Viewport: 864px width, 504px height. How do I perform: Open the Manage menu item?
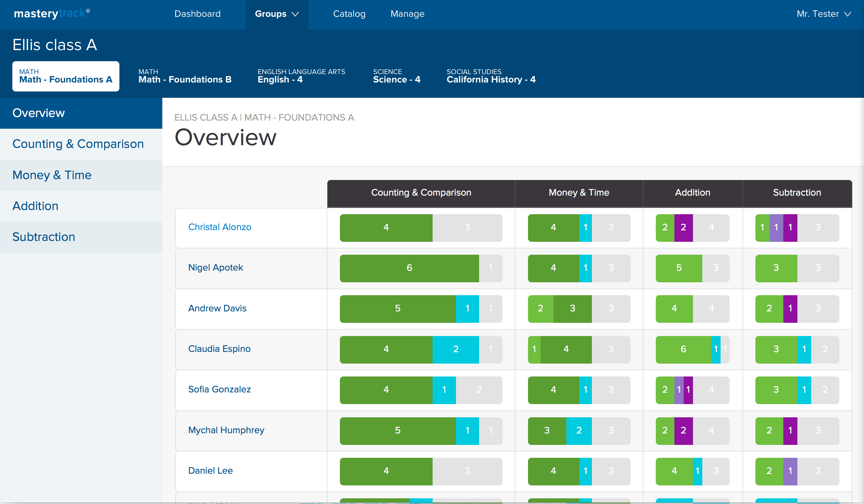407,14
